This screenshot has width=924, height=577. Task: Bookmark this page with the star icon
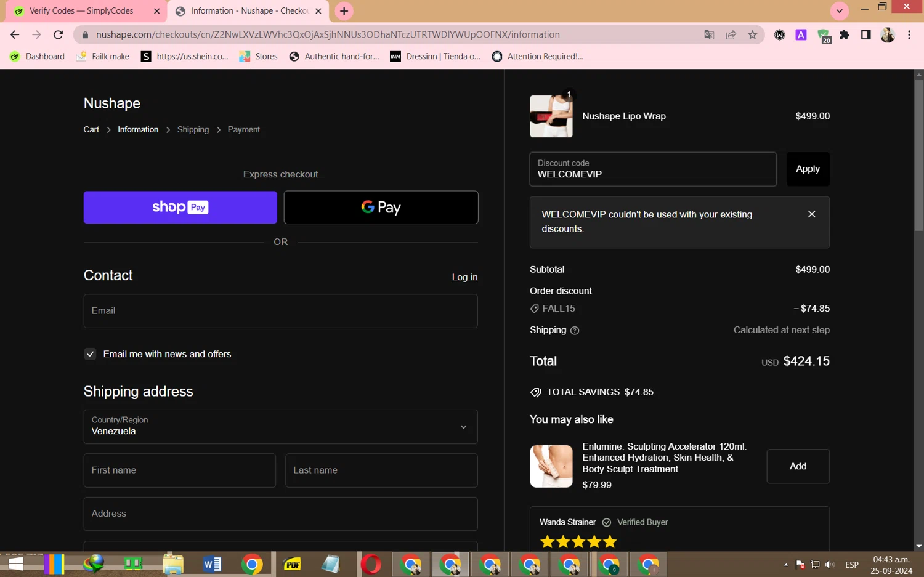click(x=752, y=35)
